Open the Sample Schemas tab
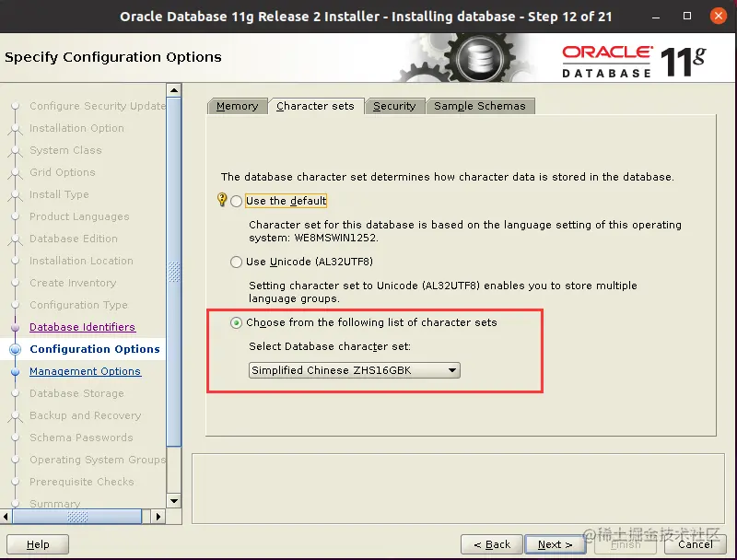Viewport: 737px width, 560px height. coord(479,106)
